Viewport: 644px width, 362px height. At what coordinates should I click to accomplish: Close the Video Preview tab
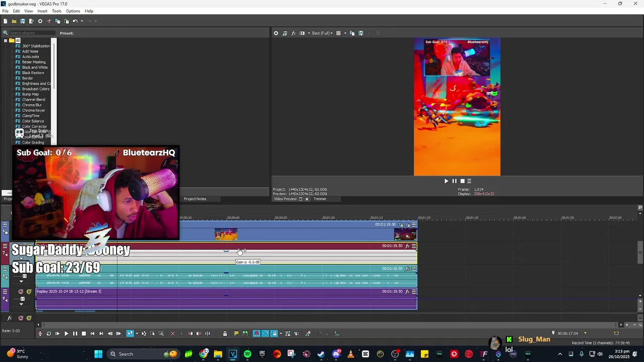point(306,199)
